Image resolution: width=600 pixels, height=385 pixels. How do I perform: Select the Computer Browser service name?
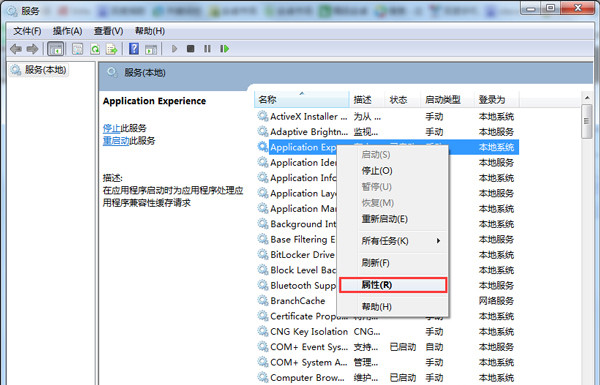(307, 377)
